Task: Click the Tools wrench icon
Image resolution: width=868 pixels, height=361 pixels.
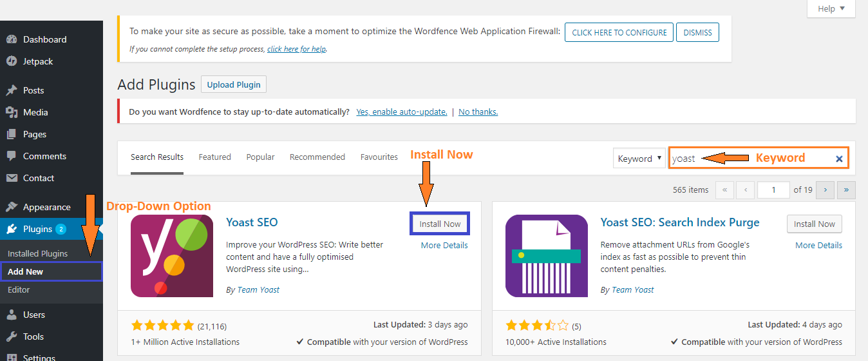Action: click(x=11, y=337)
